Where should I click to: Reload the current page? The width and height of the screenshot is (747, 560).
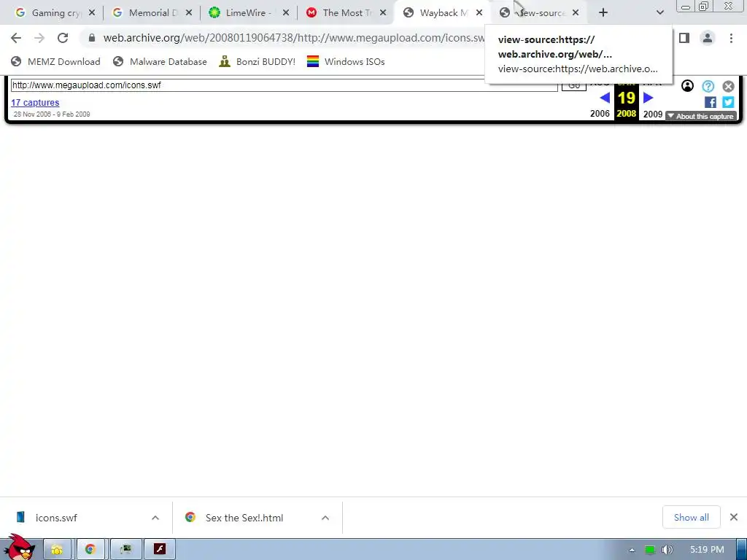(63, 38)
